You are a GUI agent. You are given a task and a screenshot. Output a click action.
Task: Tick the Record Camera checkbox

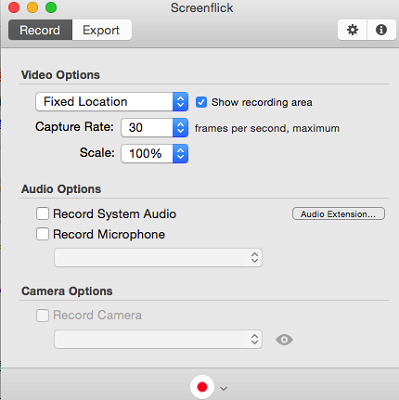click(42, 315)
